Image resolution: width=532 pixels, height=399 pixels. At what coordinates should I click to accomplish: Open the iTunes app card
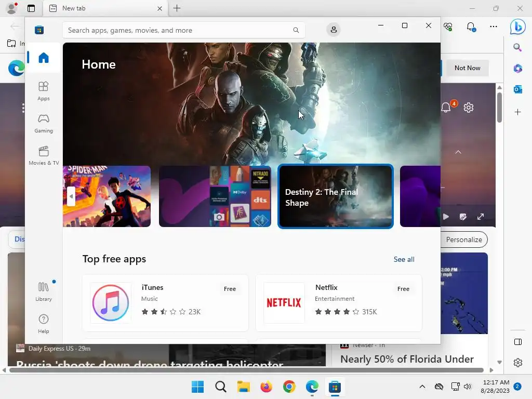165,303
